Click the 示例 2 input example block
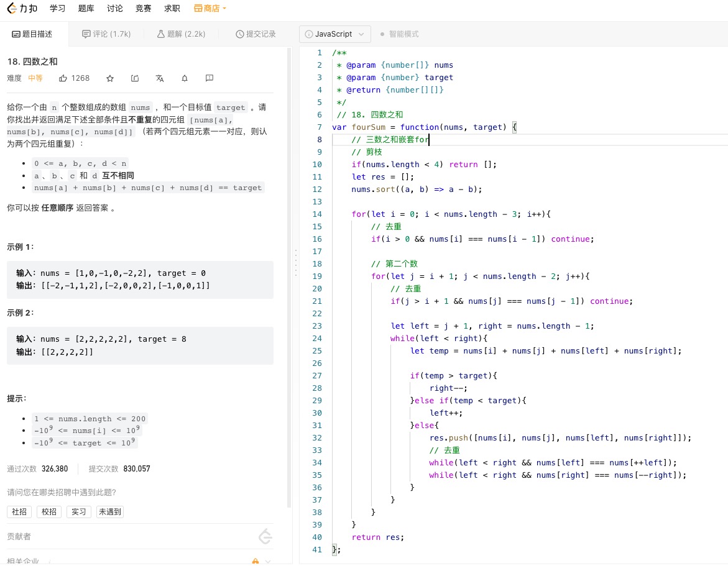728x566 pixels. tap(141, 345)
